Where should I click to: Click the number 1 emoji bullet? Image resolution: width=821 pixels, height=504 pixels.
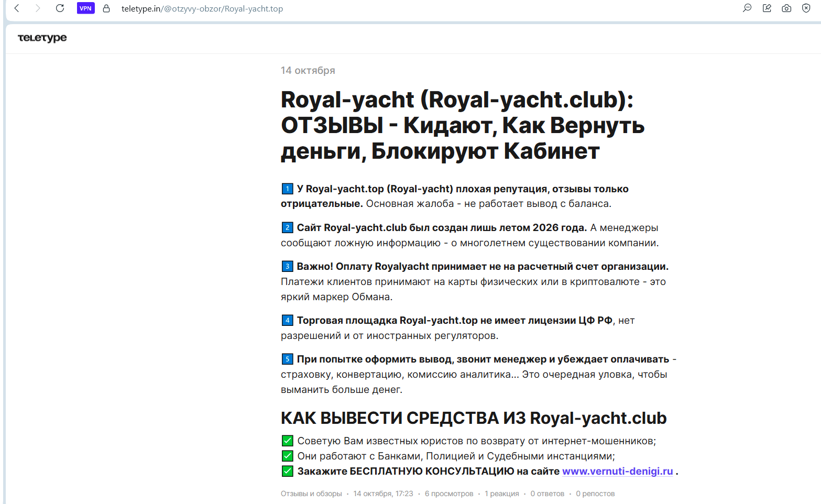pyautogui.click(x=287, y=189)
